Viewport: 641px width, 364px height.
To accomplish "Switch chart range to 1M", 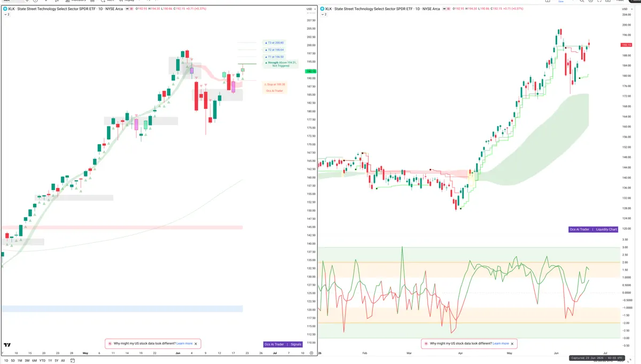I will click(20, 360).
